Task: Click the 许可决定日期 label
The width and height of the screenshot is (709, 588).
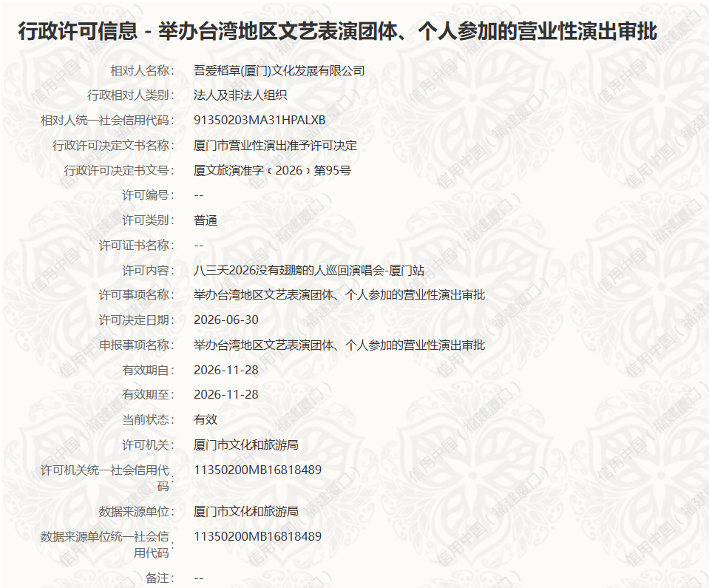Action: coord(137,320)
